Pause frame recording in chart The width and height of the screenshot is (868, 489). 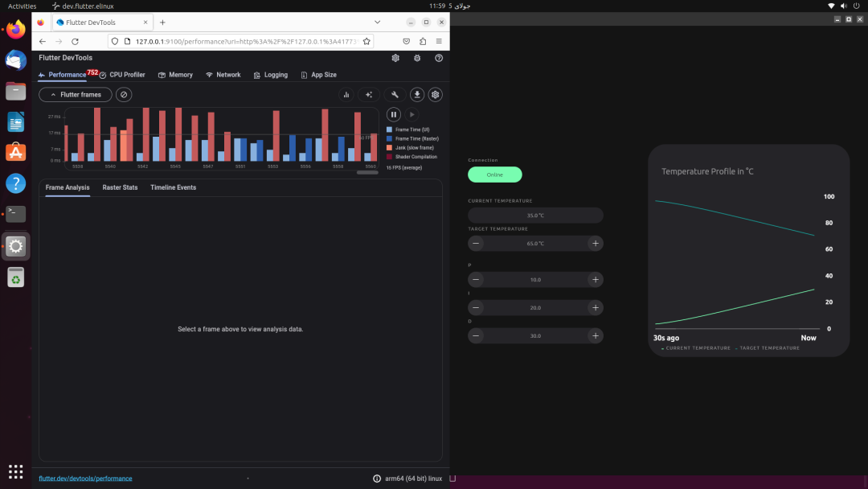coord(394,115)
